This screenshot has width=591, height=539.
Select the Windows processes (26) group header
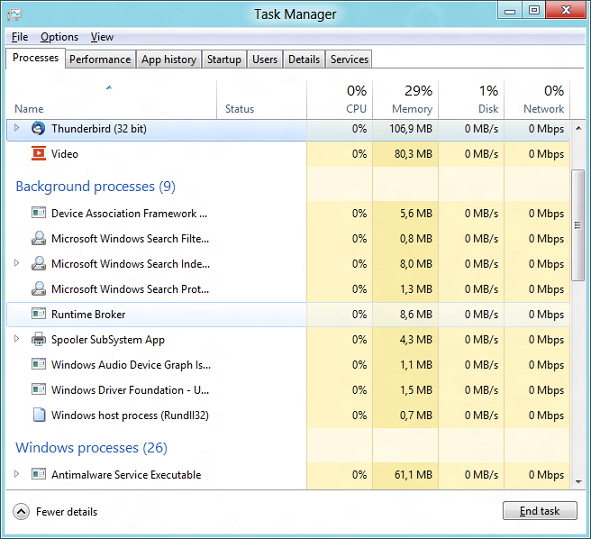pyautogui.click(x=91, y=448)
